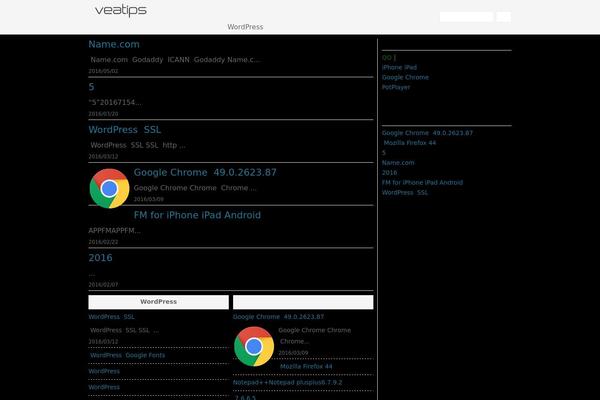
Task: Click the excerpt "WordPress SSL SSL http ..."
Action: click(138, 145)
